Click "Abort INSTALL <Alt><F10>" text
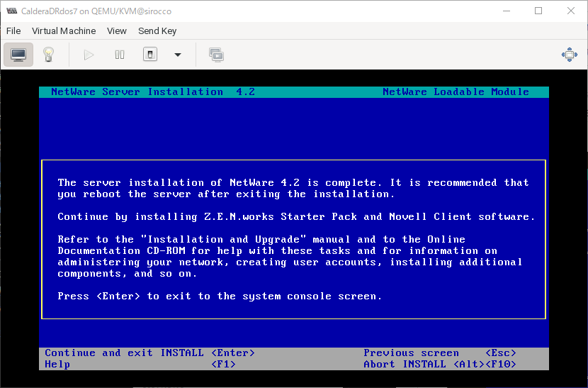 pos(440,364)
